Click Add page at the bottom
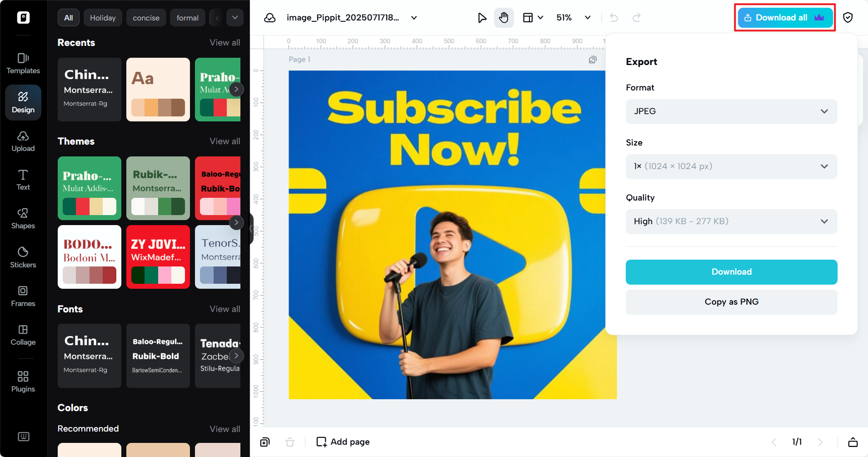This screenshot has height=457, width=868. (343, 442)
